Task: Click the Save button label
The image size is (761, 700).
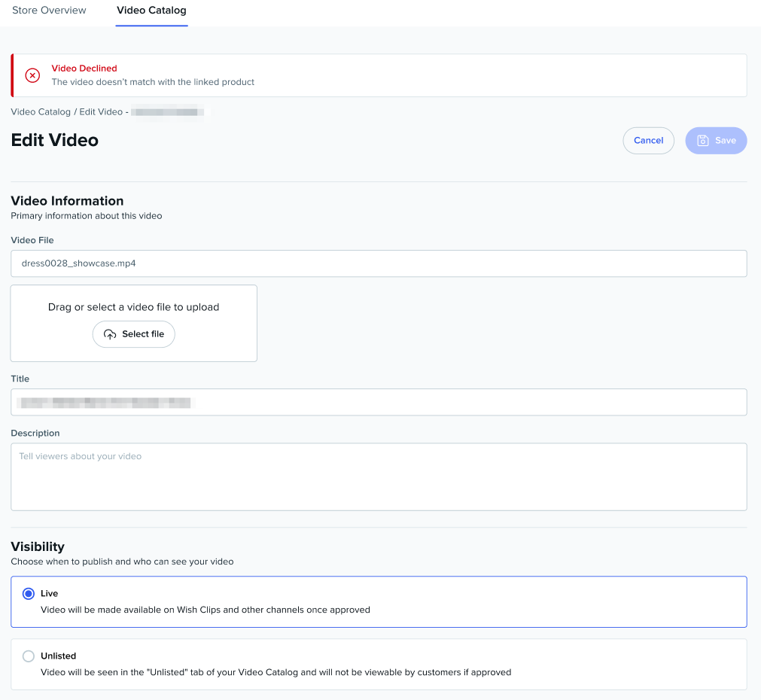Action: [725, 141]
